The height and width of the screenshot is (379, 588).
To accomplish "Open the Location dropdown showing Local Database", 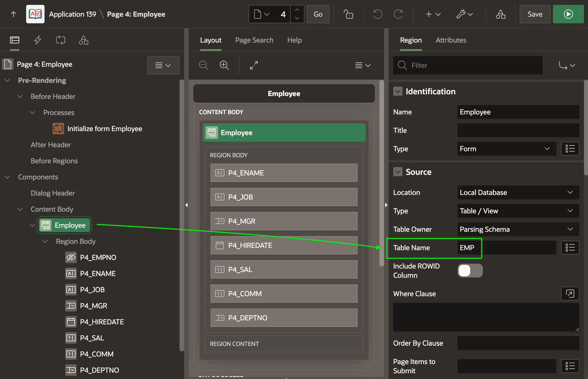I will (518, 192).
